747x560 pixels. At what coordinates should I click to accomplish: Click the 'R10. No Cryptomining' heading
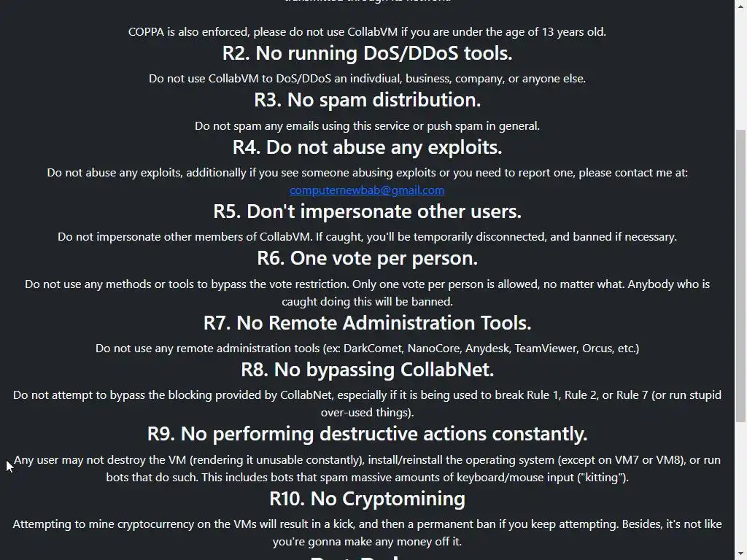click(367, 499)
